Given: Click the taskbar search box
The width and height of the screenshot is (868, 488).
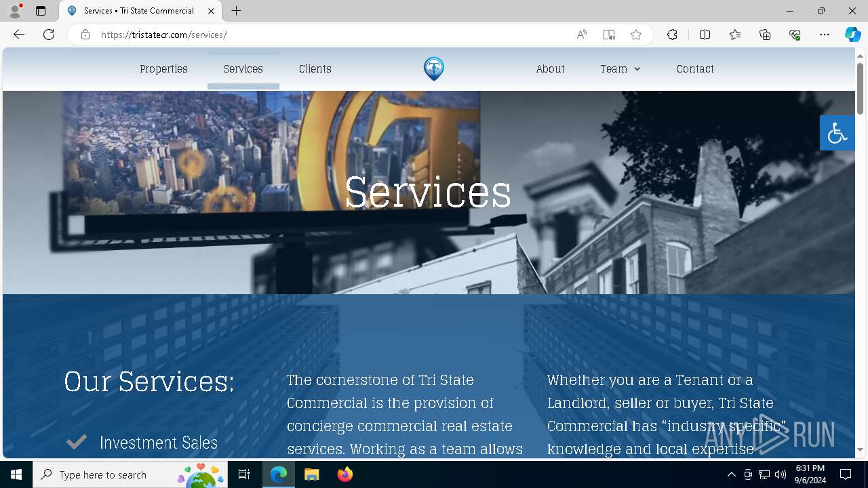Looking at the screenshot, I should click(130, 474).
